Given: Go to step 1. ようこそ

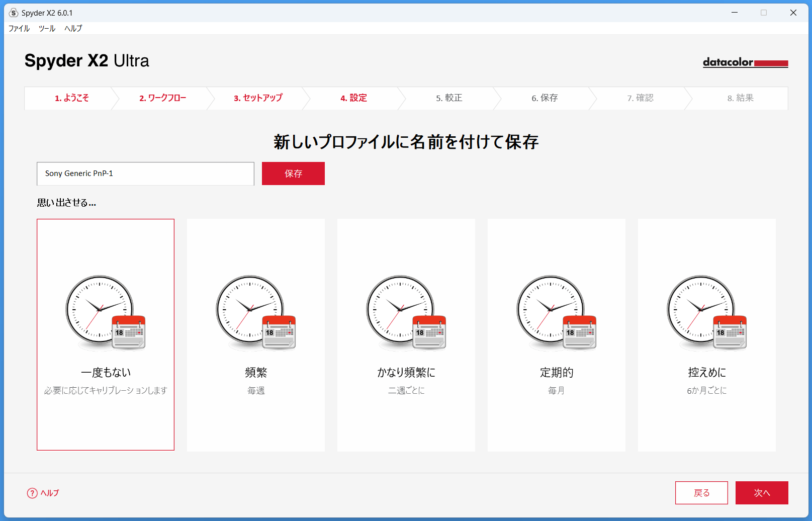Looking at the screenshot, I should tap(72, 98).
